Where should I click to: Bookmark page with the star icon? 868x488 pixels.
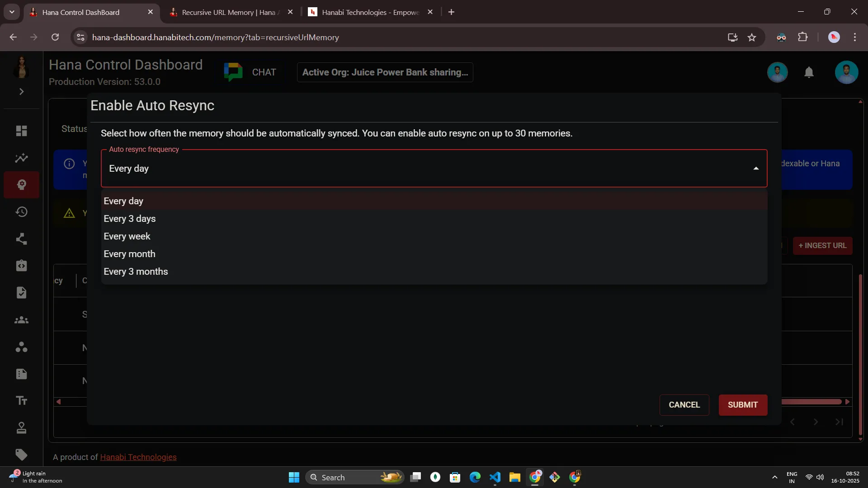coord(752,38)
